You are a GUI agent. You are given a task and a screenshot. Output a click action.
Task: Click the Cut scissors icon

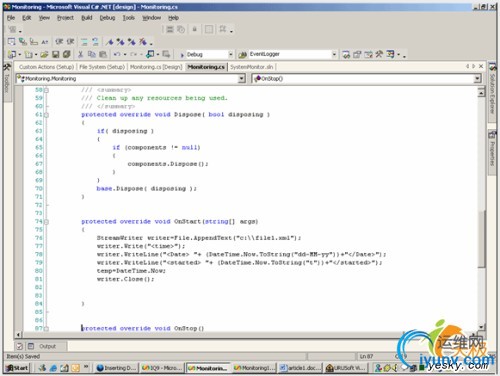[x=80, y=54]
